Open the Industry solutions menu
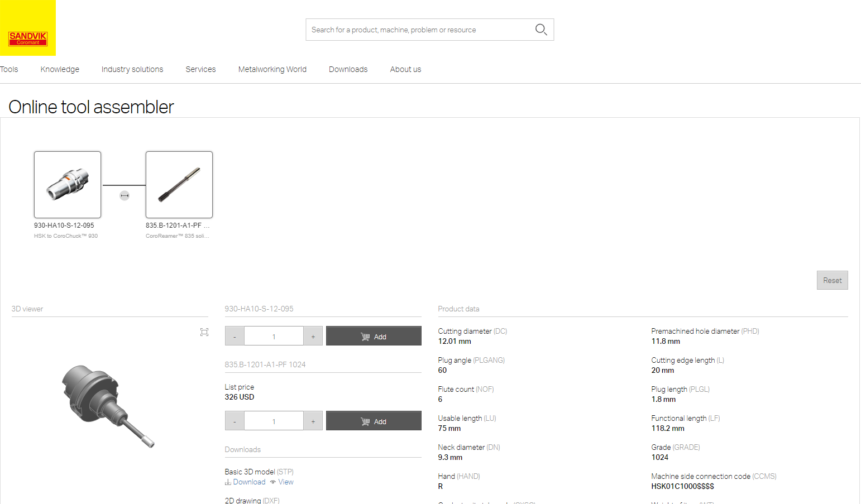Viewport: 861px width, 504px height. click(x=132, y=69)
